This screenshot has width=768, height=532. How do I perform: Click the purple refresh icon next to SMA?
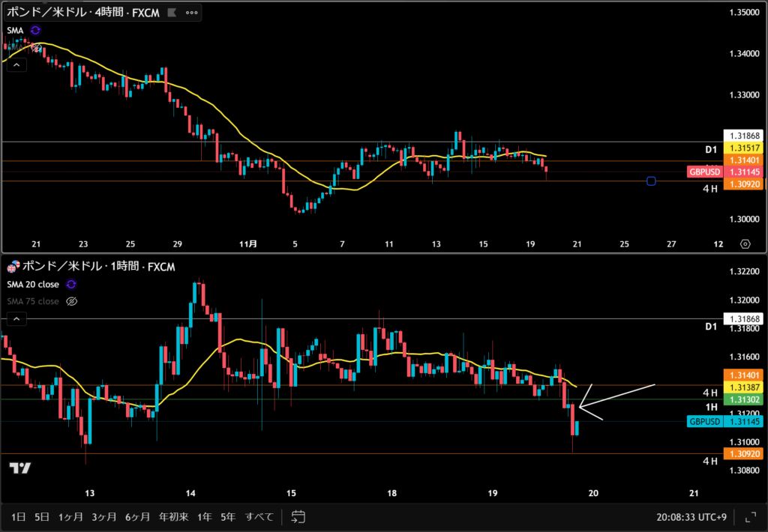coord(35,30)
